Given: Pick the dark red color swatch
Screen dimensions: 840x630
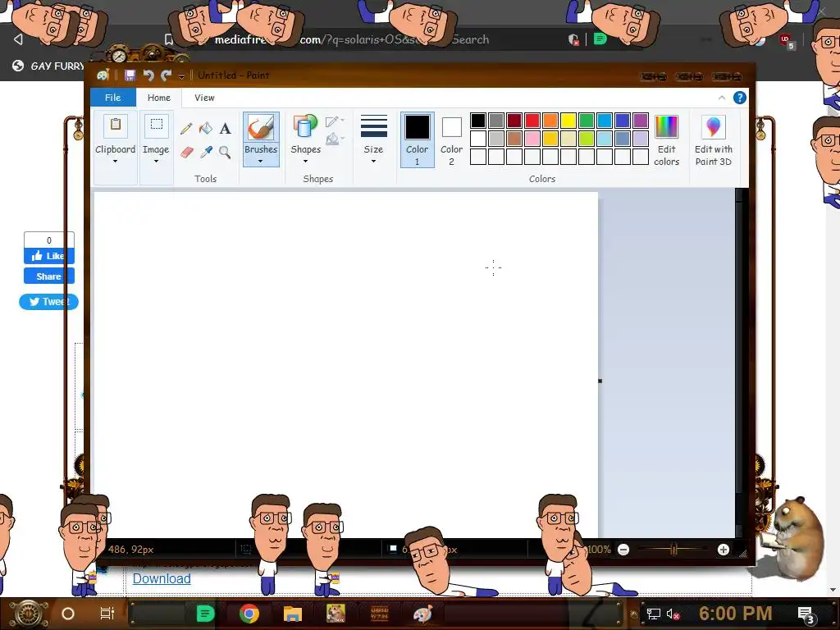Looking at the screenshot, I should click(514, 121).
